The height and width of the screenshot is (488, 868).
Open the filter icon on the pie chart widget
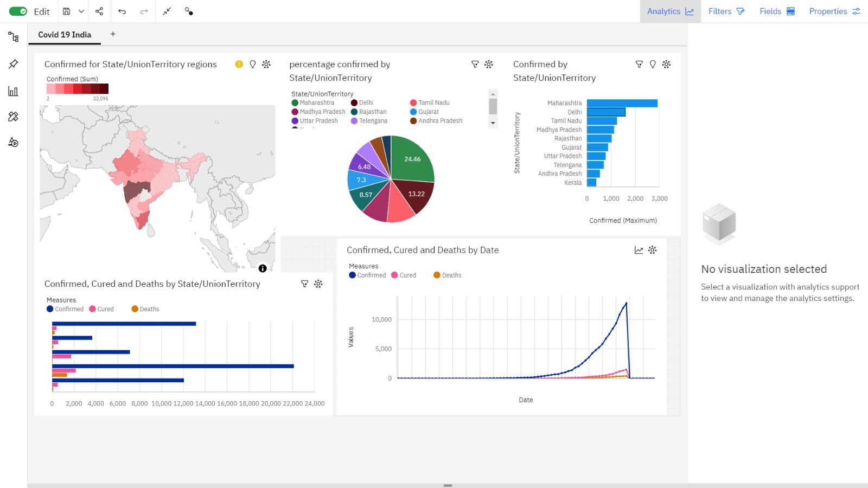click(x=475, y=64)
